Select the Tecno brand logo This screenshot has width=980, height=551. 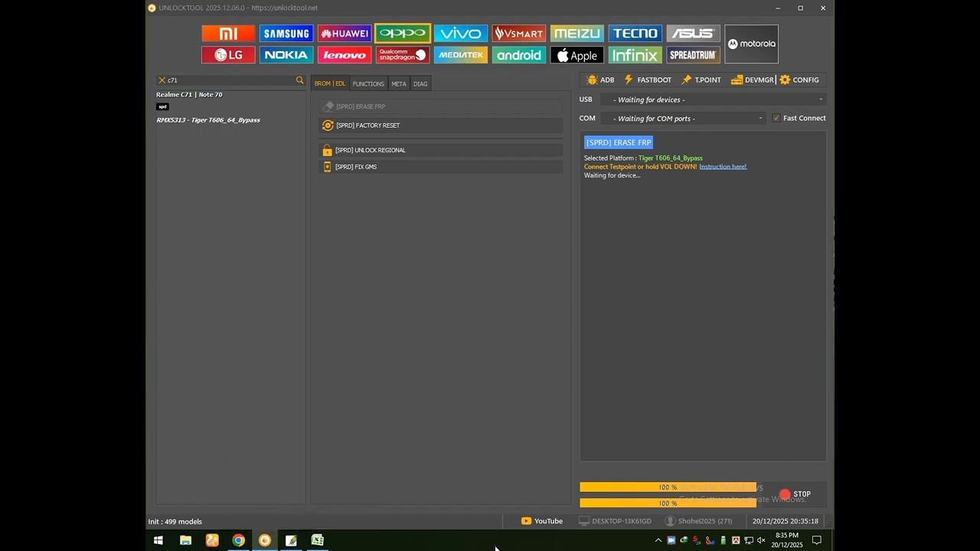click(x=635, y=34)
